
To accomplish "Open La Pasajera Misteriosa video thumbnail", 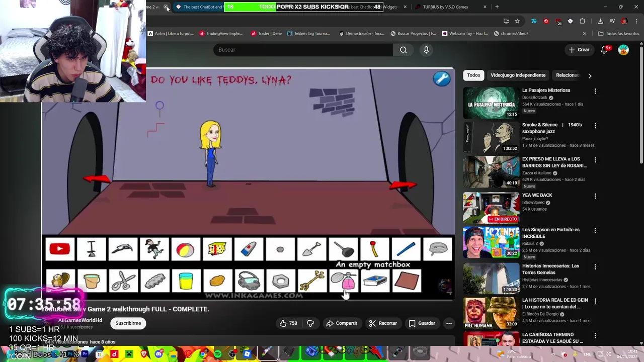I will point(491,103).
